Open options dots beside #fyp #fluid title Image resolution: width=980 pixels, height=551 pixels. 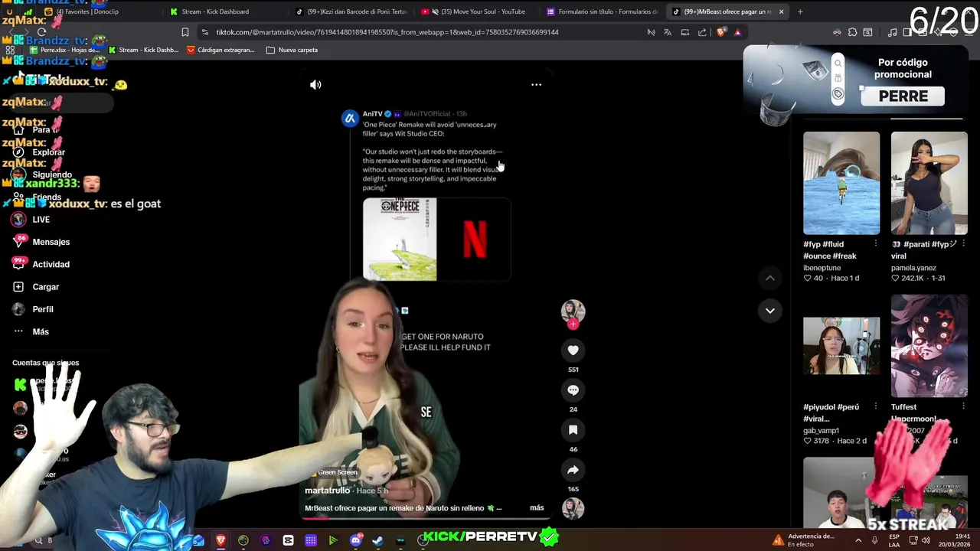point(876,244)
